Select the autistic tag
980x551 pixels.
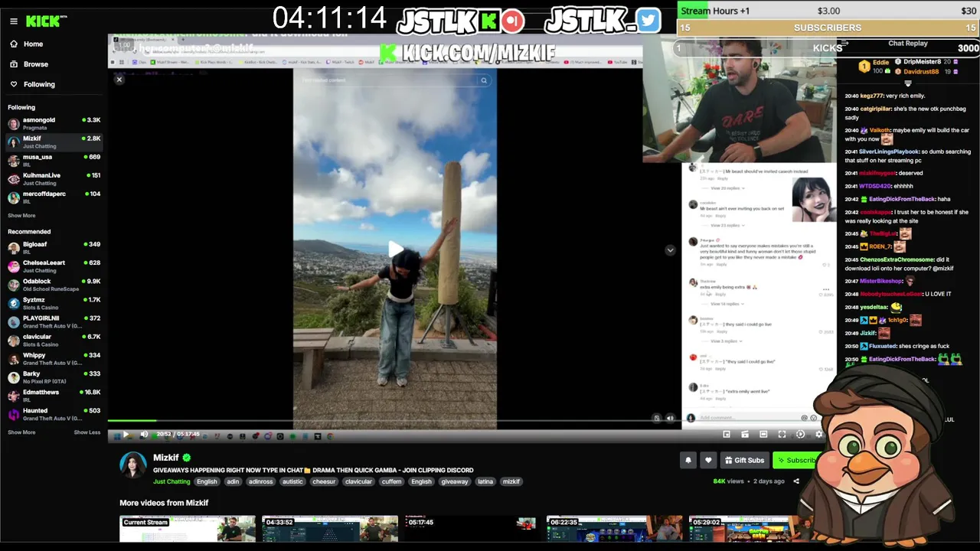click(292, 481)
